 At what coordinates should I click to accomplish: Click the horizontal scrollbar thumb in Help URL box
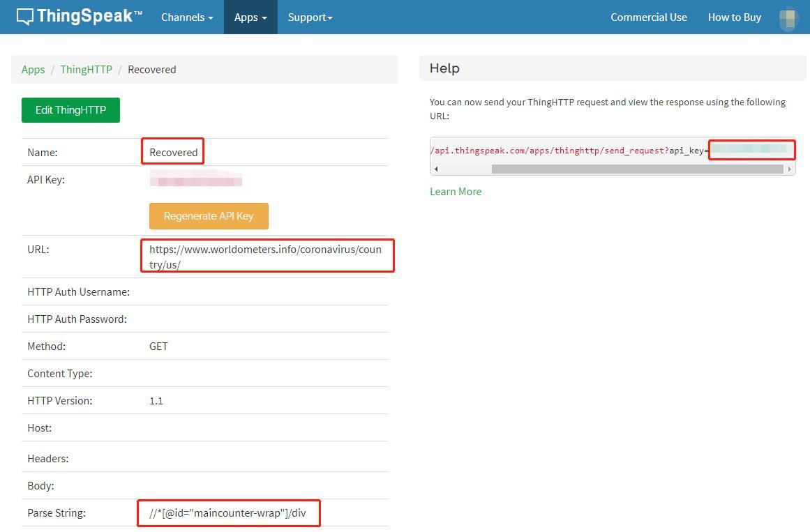(x=638, y=169)
